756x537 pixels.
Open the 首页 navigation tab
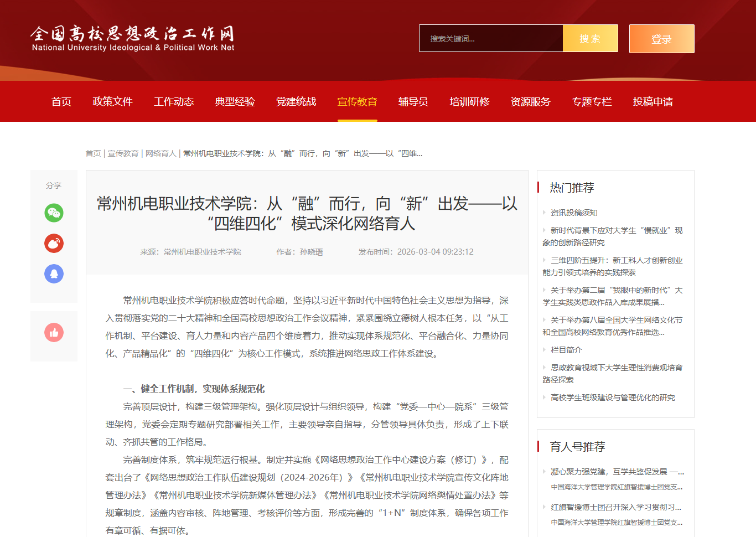pyautogui.click(x=61, y=102)
